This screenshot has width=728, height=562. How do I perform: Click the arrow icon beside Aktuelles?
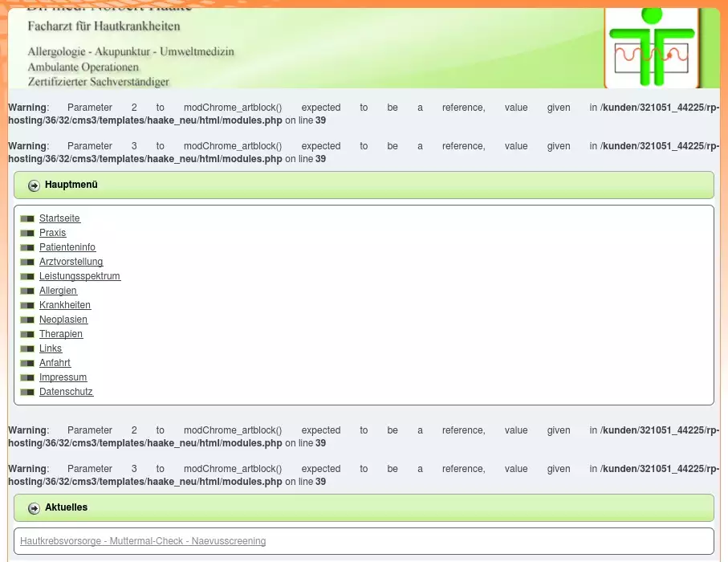click(x=34, y=508)
